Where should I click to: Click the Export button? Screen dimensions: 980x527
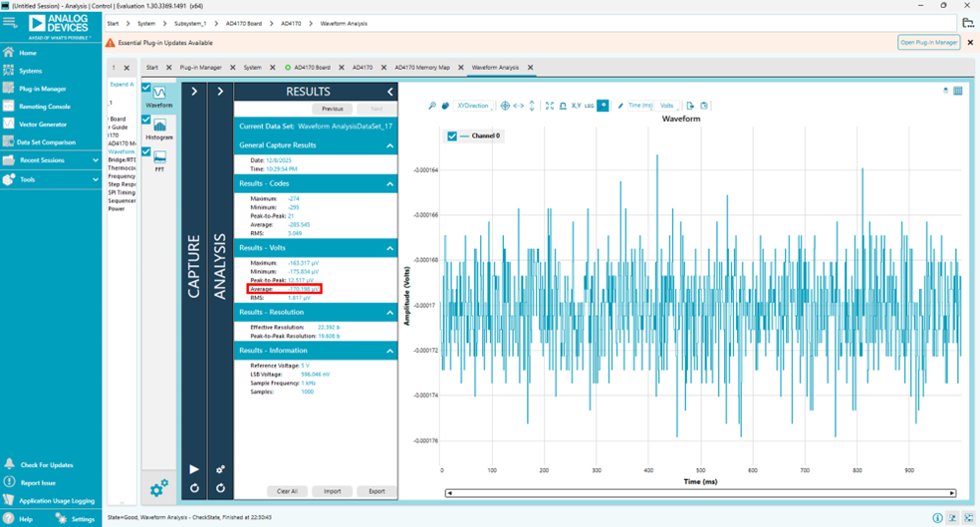(x=376, y=491)
